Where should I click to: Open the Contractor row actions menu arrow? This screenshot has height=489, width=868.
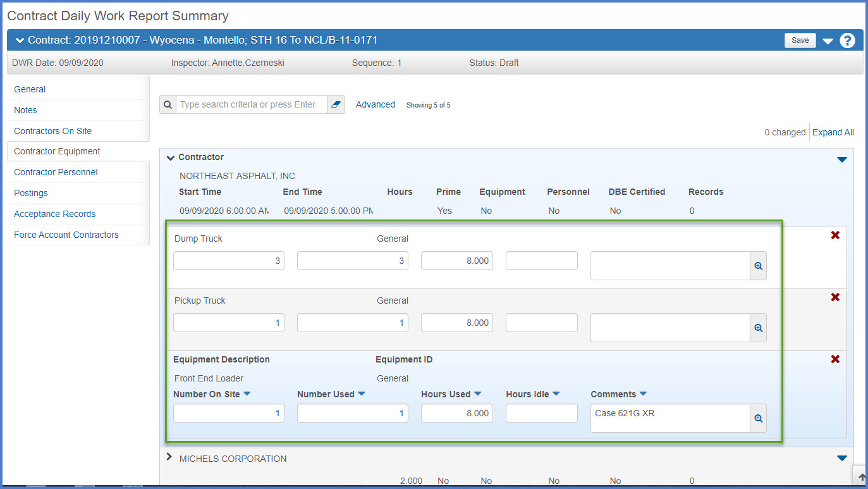click(x=841, y=159)
